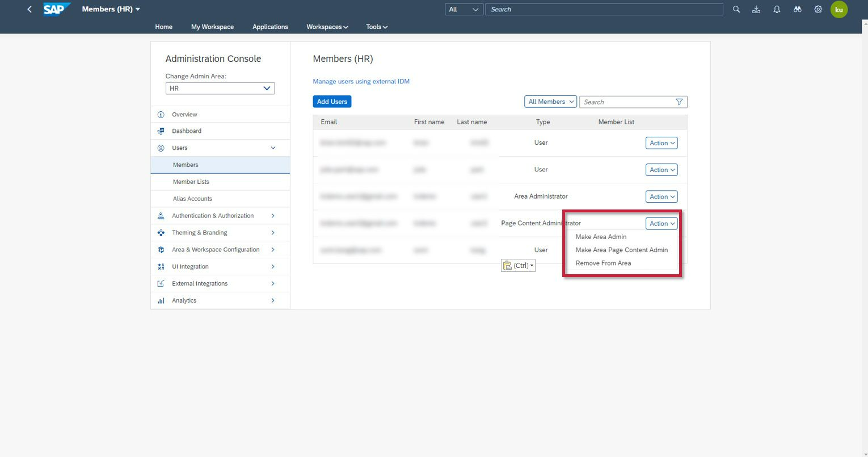Click the UI Integration icon
The image size is (868, 457).
(x=161, y=267)
